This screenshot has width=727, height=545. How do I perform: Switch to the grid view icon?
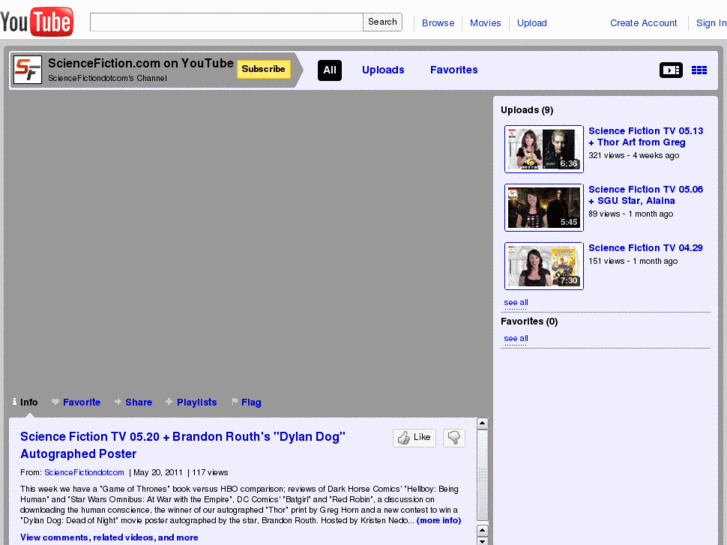click(699, 70)
